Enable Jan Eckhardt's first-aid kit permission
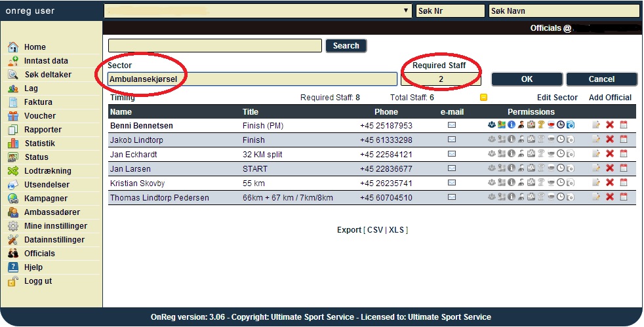This screenshot has height=327, width=644. tap(531, 153)
